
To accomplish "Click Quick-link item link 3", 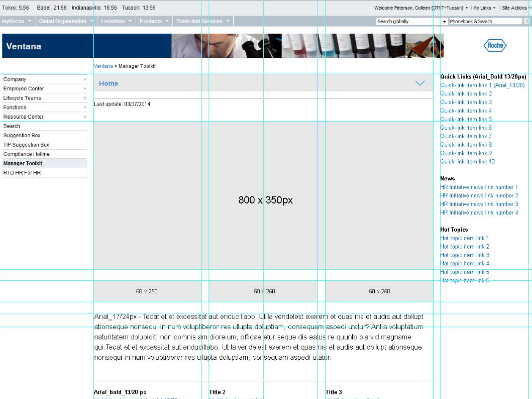I will coord(466,102).
